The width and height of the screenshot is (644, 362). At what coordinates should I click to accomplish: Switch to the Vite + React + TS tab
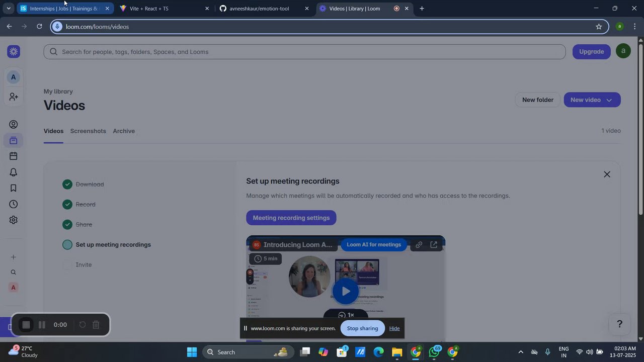[164, 9]
